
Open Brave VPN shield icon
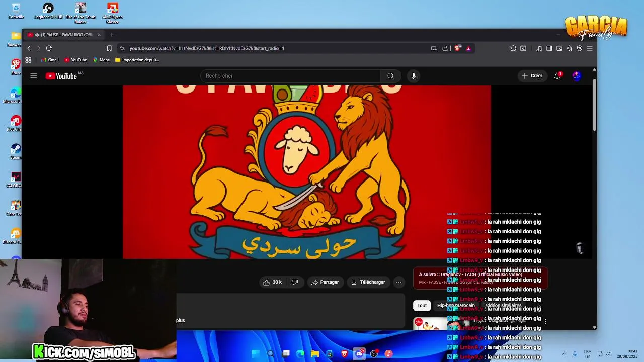[x=580, y=48]
